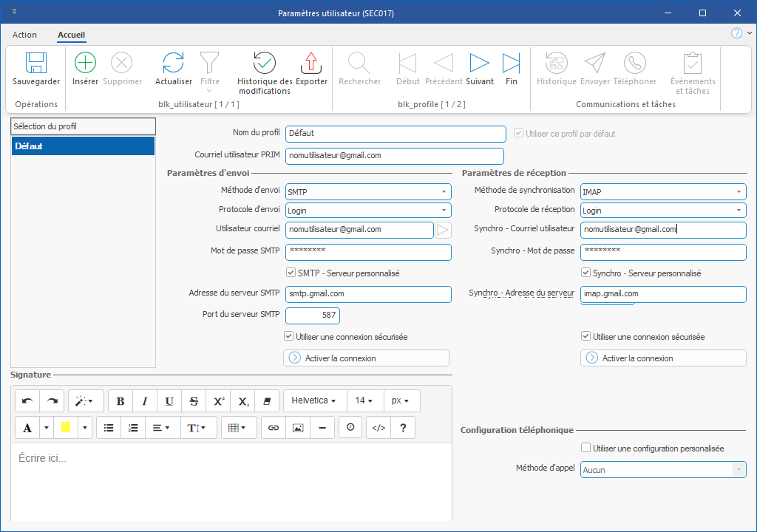Click Activer la connexion under reception settings
Viewport: 757px width, 532px height.
tap(663, 358)
